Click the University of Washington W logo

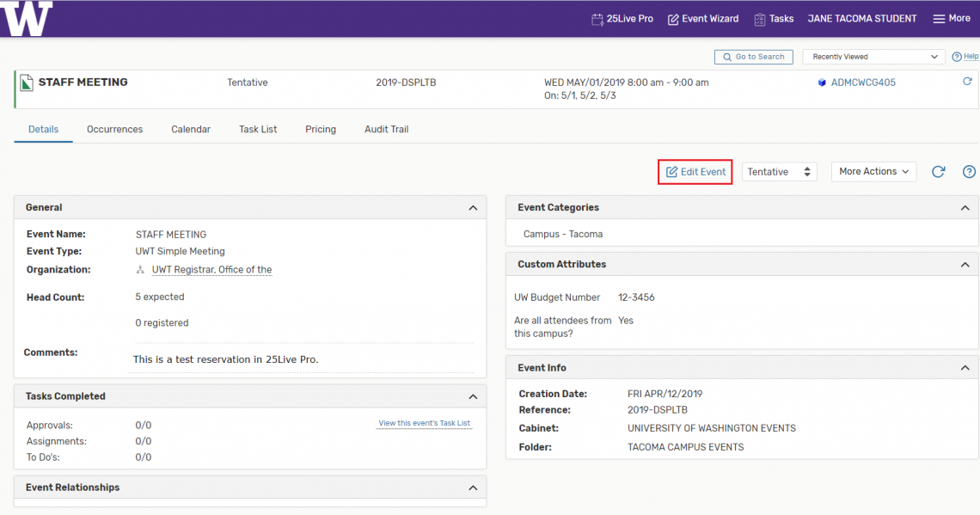tap(27, 18)
